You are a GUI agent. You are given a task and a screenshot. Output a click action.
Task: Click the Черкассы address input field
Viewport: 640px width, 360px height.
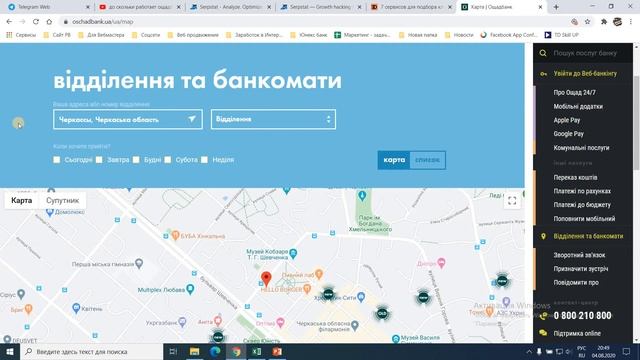point(128,119)
